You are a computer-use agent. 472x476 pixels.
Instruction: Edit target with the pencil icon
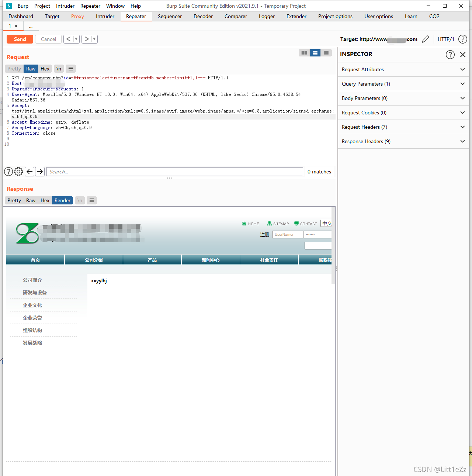(x=426, y=39)
